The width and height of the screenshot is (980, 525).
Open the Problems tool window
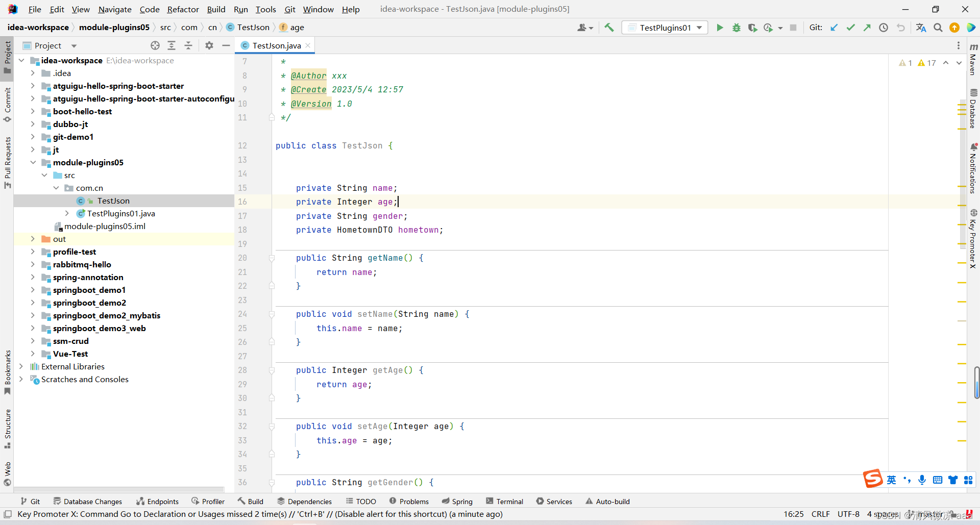click(409, 502)
